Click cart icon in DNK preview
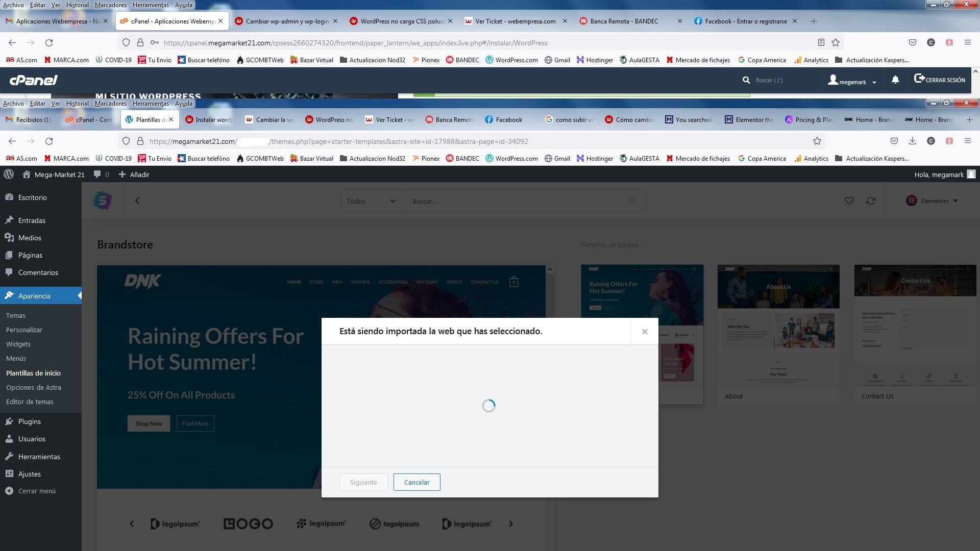Image resolution: width=980 pixels, height=551 pixels. coord(514,282)
